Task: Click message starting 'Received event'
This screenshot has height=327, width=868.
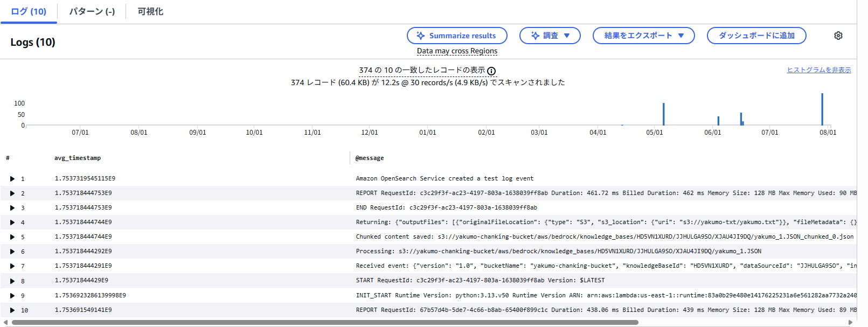Action: coord(606,266)
